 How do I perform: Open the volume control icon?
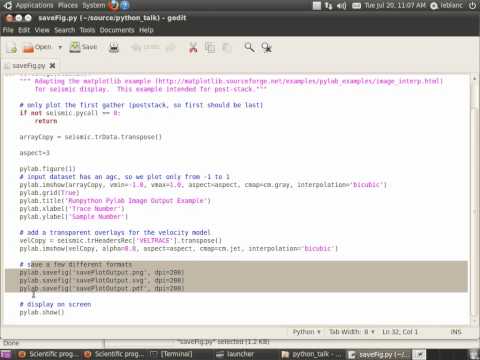click(x=341, y=5)
